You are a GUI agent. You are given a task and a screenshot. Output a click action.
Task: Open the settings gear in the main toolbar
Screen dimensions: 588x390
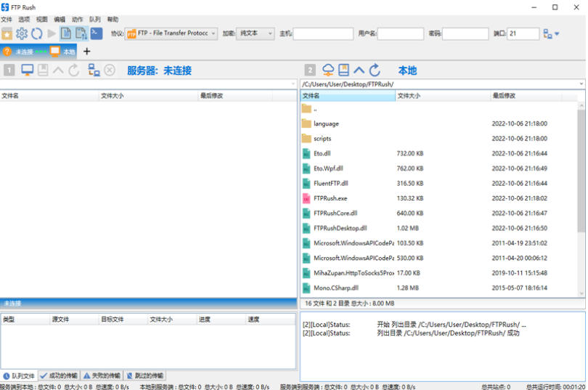pyautogui.click(x=22, y=33)
